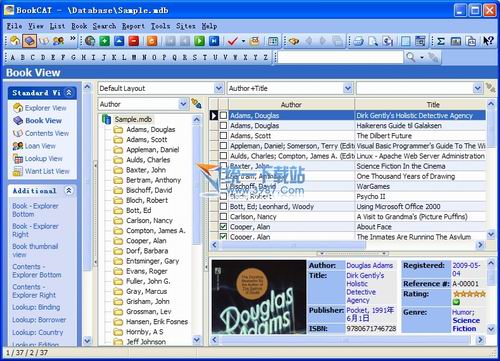
Task: Click the grid layout toolbar icon
Action: (273, 41)
